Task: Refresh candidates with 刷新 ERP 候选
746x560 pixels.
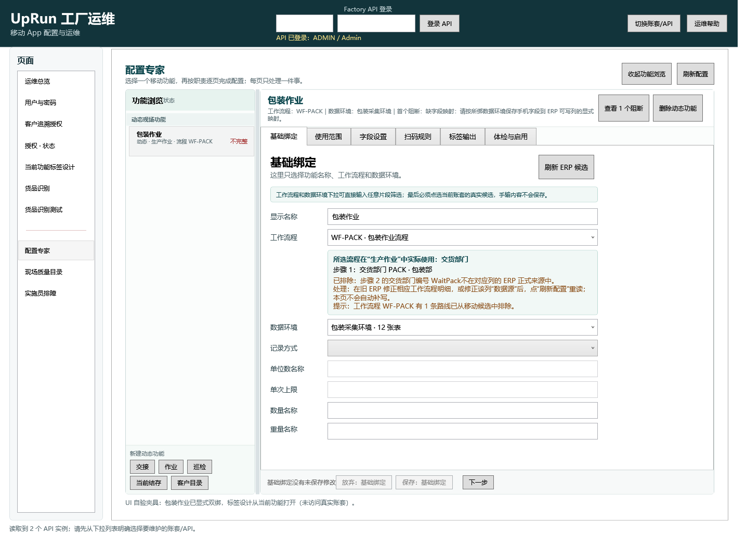Action: click(566, 167)
